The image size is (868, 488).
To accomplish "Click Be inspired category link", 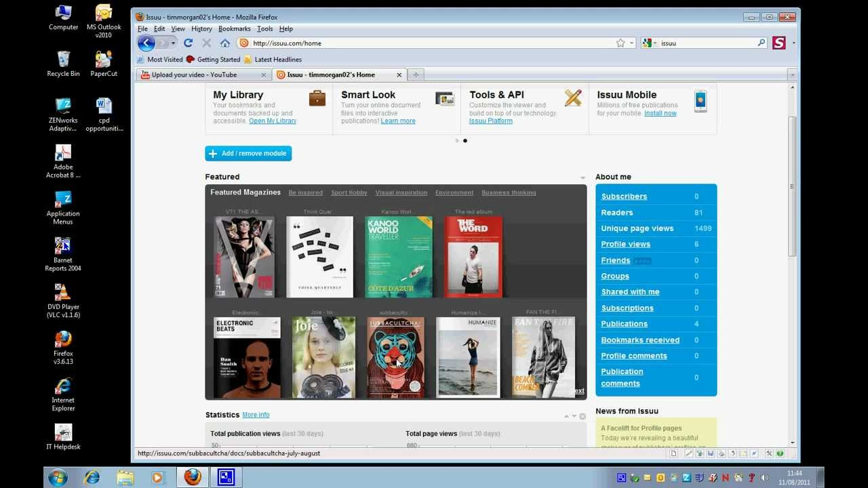I will click(305, 192).
